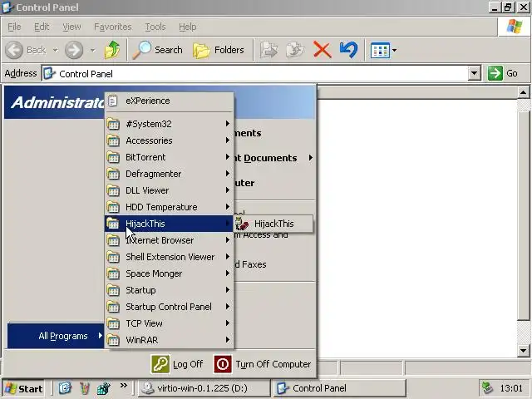Expand the Defragmenter submenu arrow
The width and height of the screenshot is (532, 399).
coord(228,174)
